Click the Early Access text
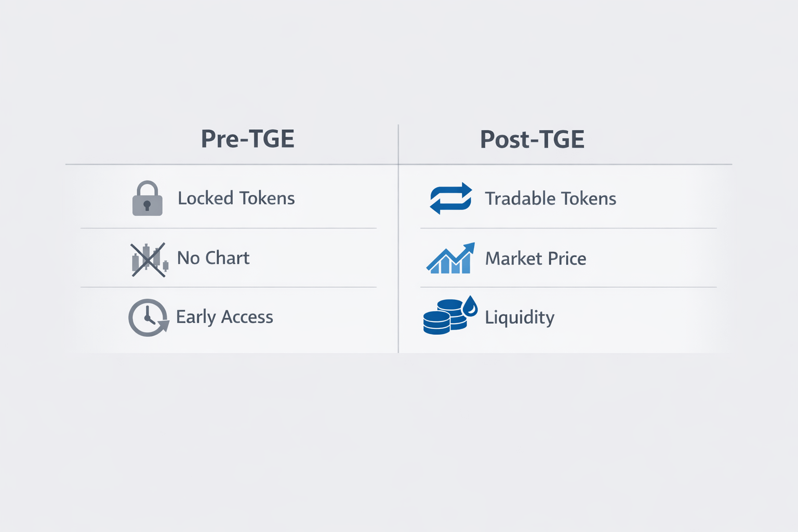The width and height of the screenshot is (798, 532). [224, 317]
